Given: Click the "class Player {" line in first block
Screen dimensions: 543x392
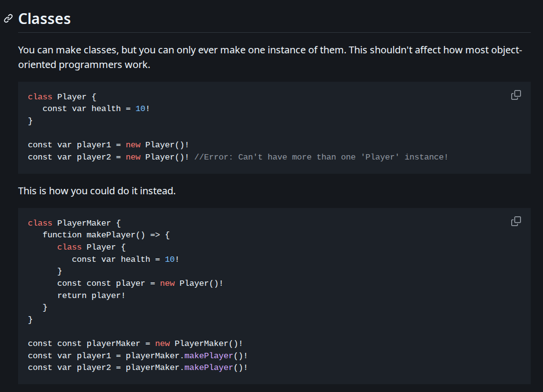Looking at the screenshot, I should click(x=62, y=97).
